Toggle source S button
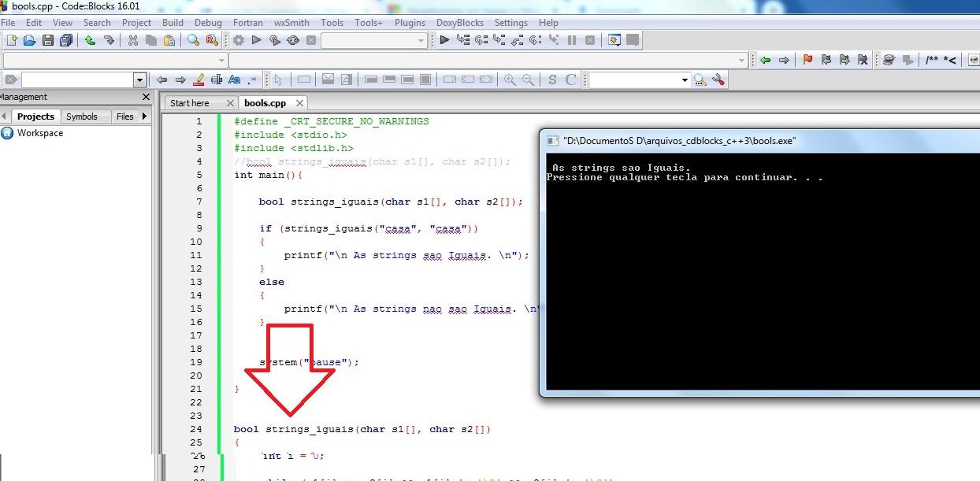This screenshot has width=980, height=481. (x=552, y=80)
